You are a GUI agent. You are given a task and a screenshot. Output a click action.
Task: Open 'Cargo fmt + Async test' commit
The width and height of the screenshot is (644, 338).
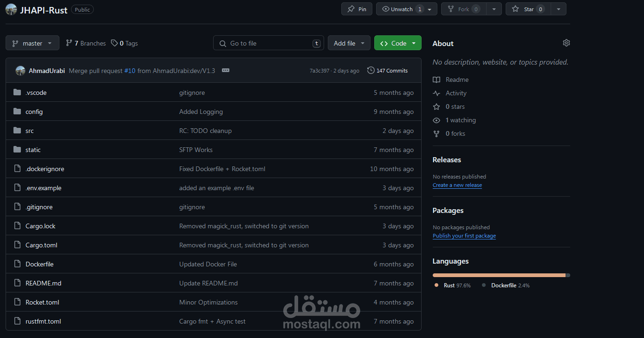click(213, 321)
